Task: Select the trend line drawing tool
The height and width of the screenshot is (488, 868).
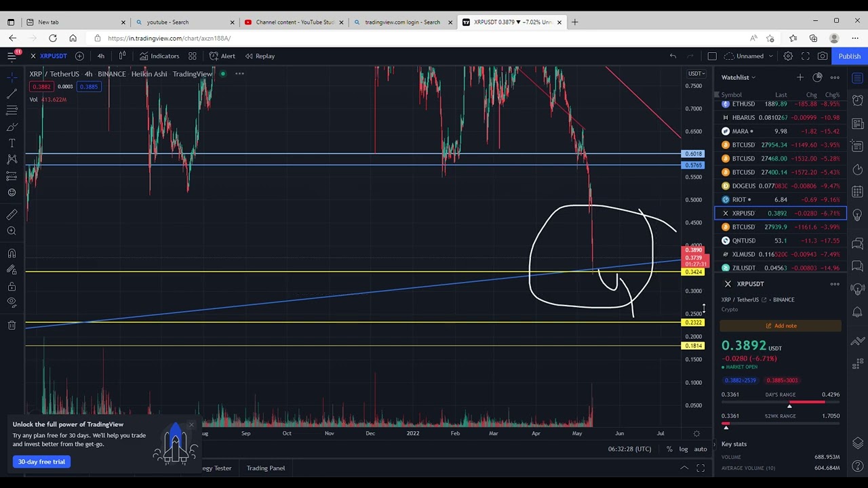Action: (x=12, y=94)
